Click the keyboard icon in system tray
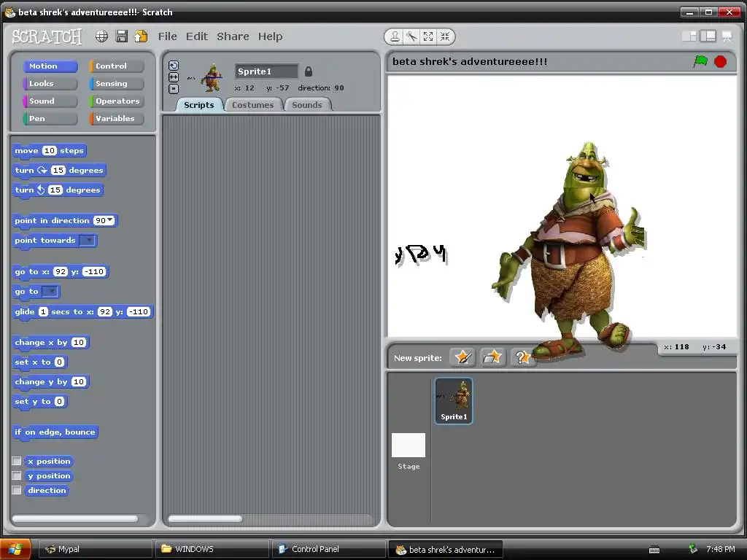747x560 pixels. (x=654, y=550)
